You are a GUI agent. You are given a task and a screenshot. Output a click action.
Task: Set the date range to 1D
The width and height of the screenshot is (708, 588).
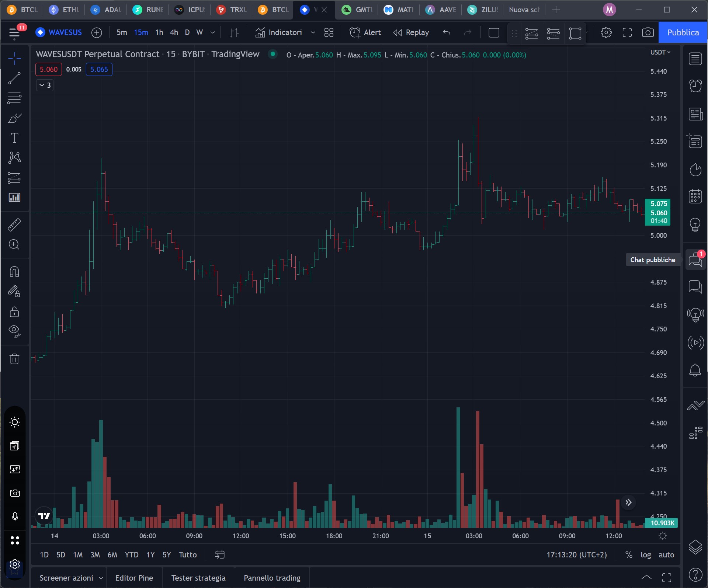tap(44, 555)
